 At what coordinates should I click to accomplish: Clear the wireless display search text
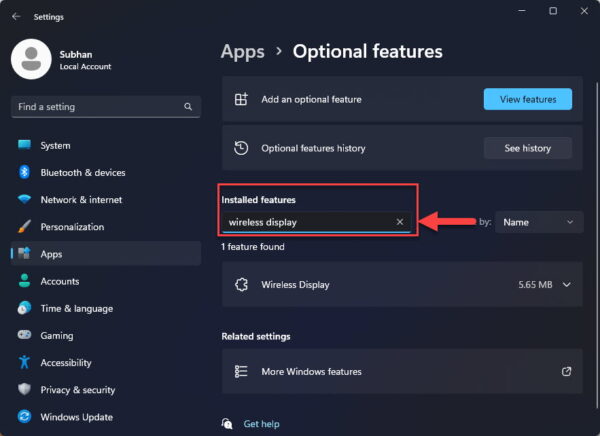coord(400,222)
